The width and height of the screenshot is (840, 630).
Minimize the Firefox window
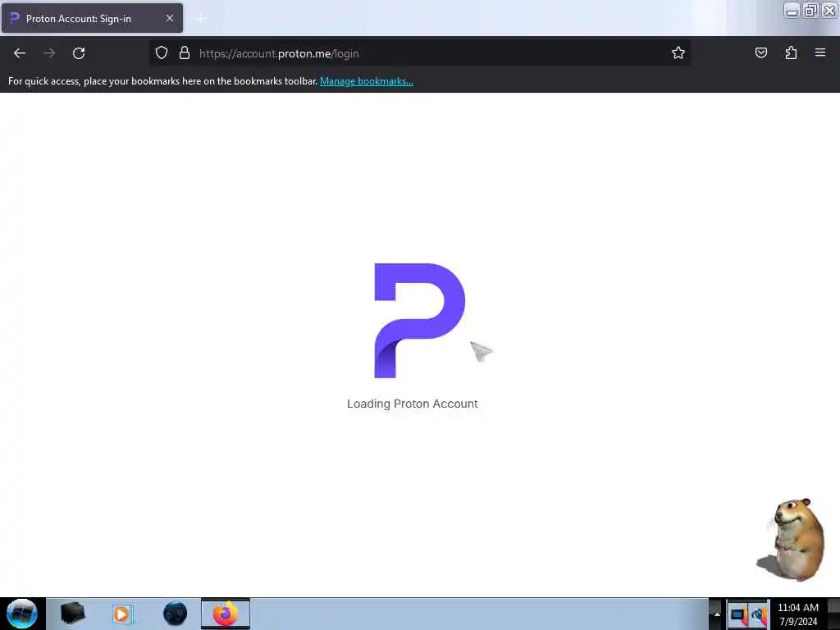[x=792, y=11]
